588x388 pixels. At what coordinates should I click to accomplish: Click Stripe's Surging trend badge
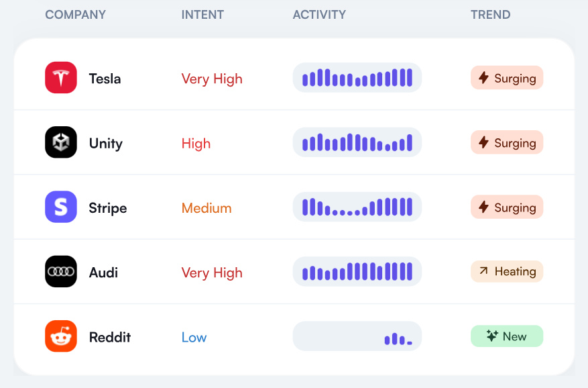point(507,207)
